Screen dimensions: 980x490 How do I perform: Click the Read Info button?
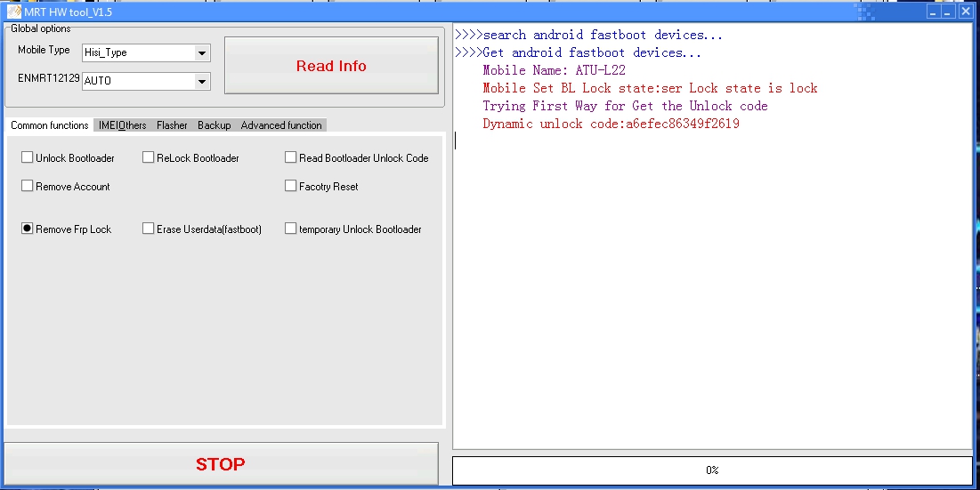tap(331, 66)
